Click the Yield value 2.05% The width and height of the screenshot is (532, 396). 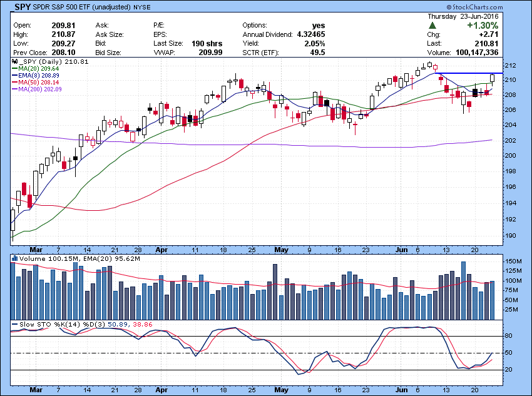(x=315, y=43)
